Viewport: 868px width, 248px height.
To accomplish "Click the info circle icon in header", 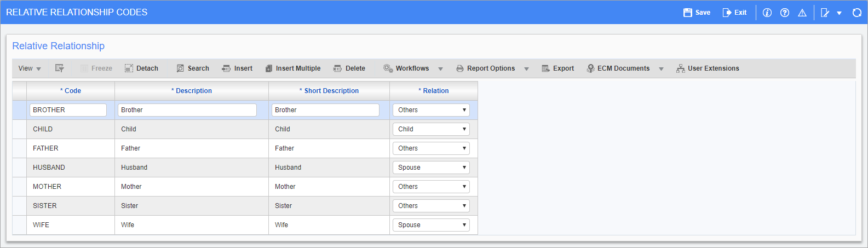I will (767, 13).
